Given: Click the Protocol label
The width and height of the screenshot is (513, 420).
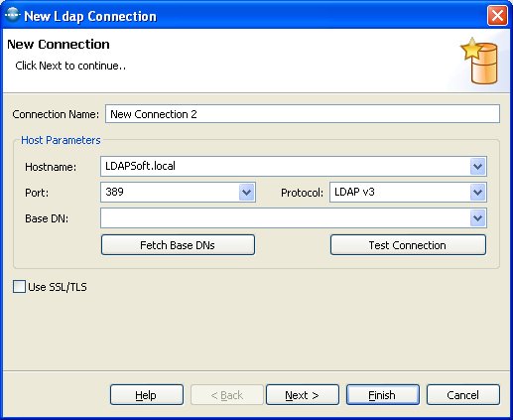Looking at the screenshot, I should point(302,193).
